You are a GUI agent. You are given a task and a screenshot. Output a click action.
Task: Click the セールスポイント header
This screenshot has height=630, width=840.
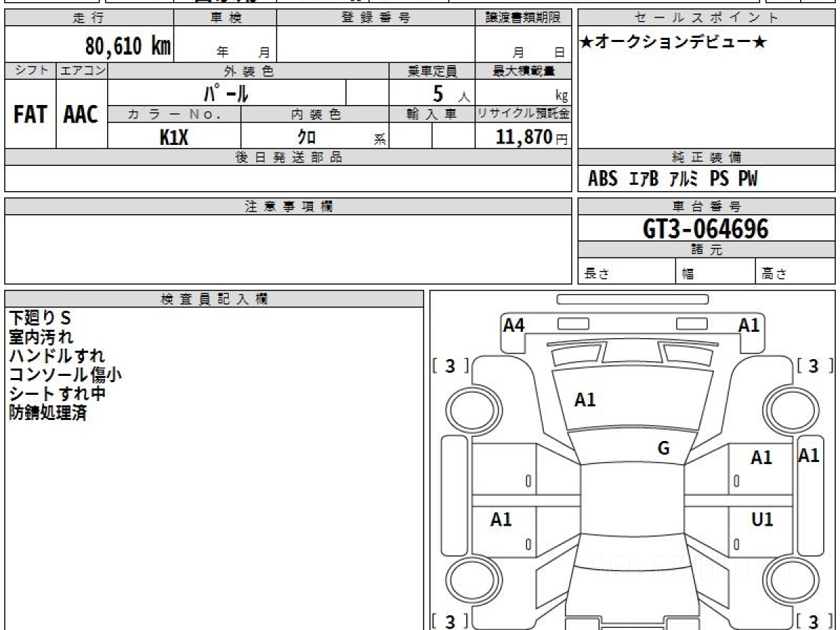pos(706,18)
